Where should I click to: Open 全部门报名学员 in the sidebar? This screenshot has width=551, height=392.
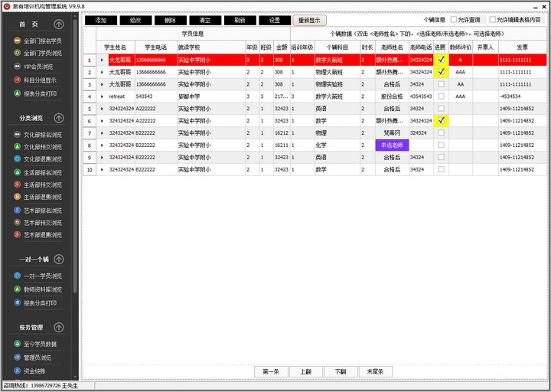pos(38,41)
